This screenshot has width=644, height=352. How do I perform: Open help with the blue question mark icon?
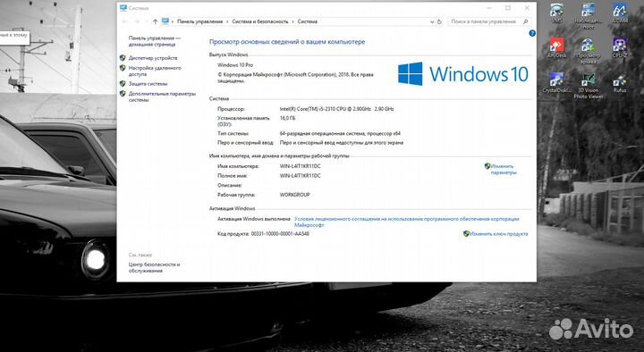pos(532,33)
